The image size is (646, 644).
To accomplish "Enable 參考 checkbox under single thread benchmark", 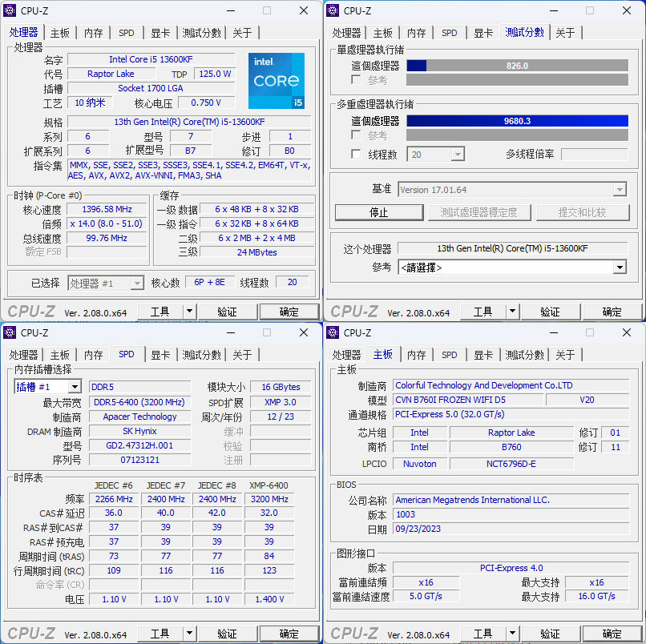I will (356, 79).
